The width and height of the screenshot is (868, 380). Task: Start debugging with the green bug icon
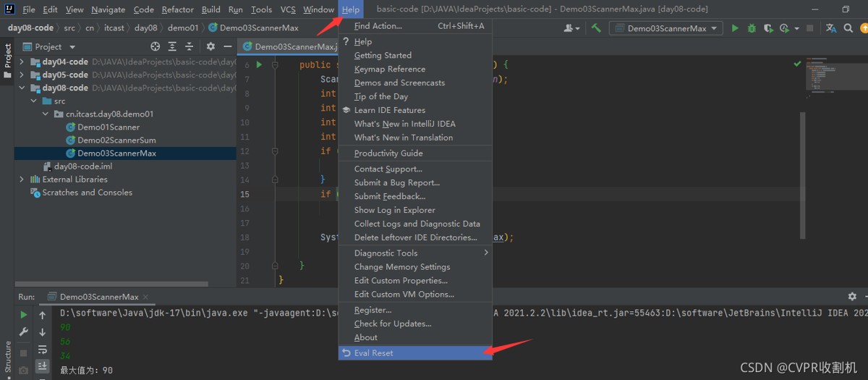[752, 28]
